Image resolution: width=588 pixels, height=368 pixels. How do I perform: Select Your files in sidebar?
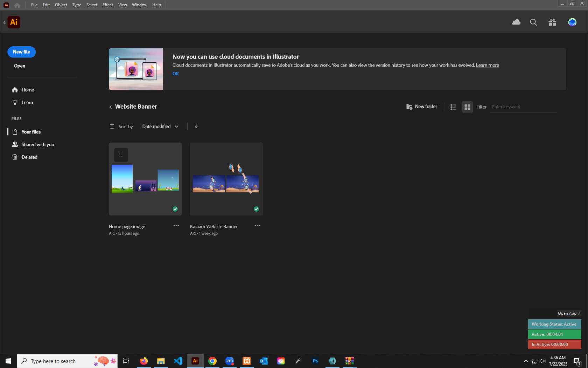point(26,132)
